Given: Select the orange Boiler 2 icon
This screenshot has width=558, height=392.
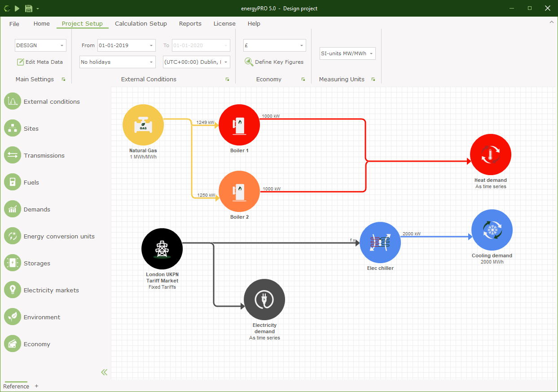Looking at the screenshot, I should [x=239, y=191].
